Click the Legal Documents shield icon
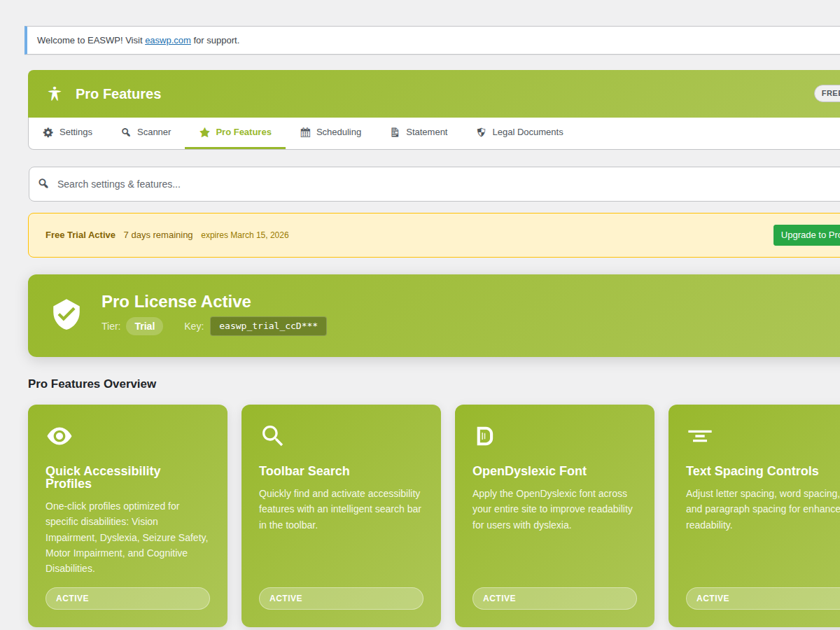Image resolution: width=840 pixels, height=630 pixels. pyautogui.click(x=481, y=132)
